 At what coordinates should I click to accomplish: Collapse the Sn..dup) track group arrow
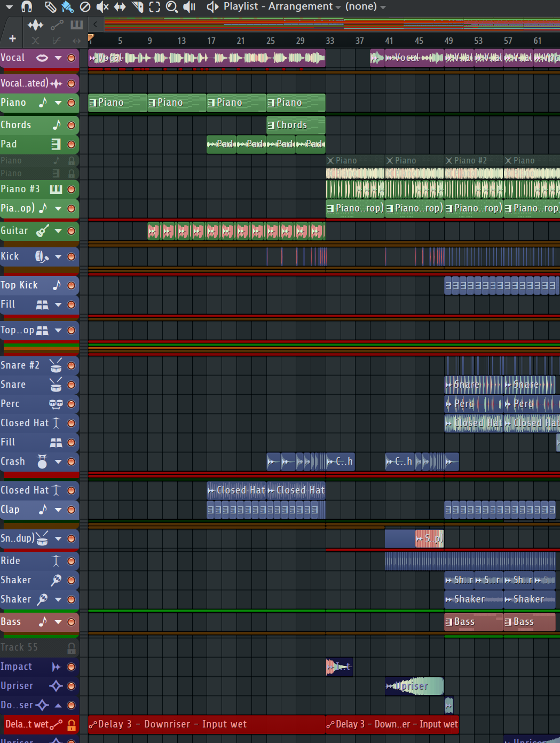[58, 538]
